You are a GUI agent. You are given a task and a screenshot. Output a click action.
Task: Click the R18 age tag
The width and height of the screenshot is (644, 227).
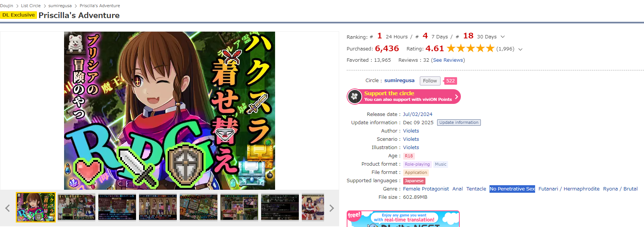(x=409, y=156)
